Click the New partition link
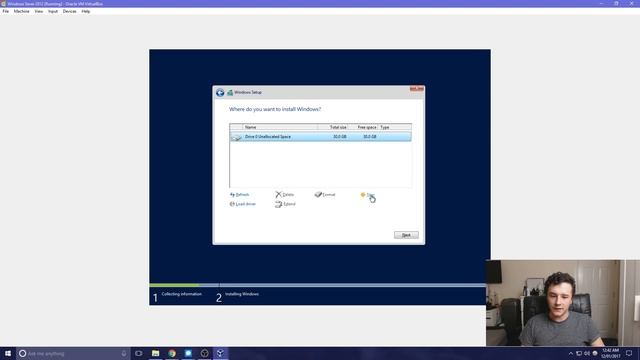 click(x=367, y=195)
